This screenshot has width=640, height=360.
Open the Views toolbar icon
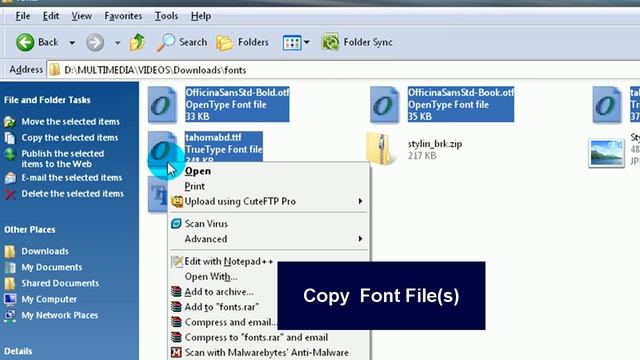292,42
